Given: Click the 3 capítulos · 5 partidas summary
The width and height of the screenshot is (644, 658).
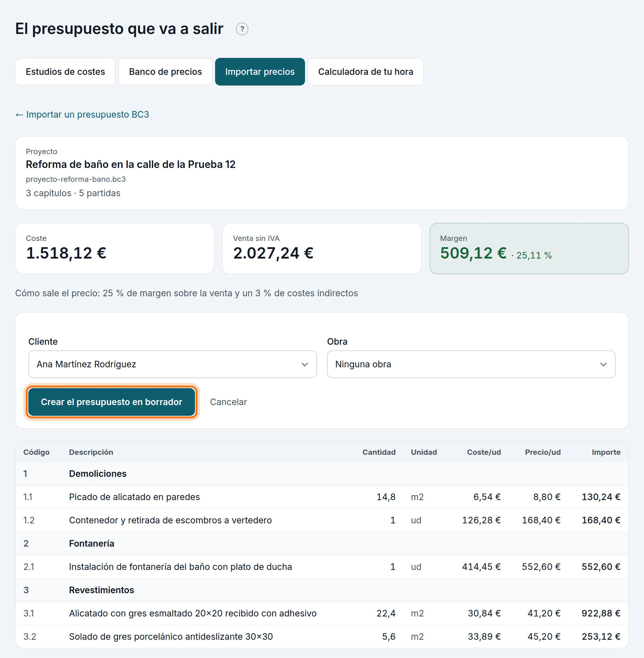Looking at the screenshot, I should pyautogui.click(x=73, y=193).
